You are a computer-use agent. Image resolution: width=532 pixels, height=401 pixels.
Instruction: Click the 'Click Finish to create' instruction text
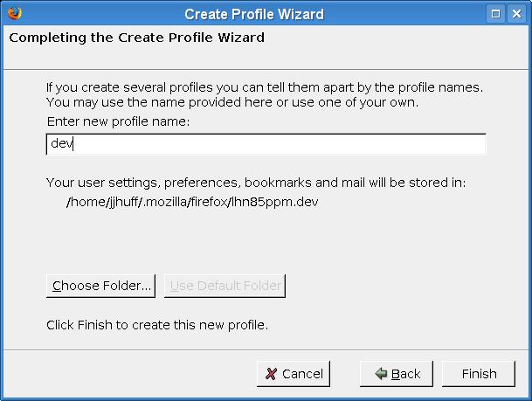tap(157, 325)
